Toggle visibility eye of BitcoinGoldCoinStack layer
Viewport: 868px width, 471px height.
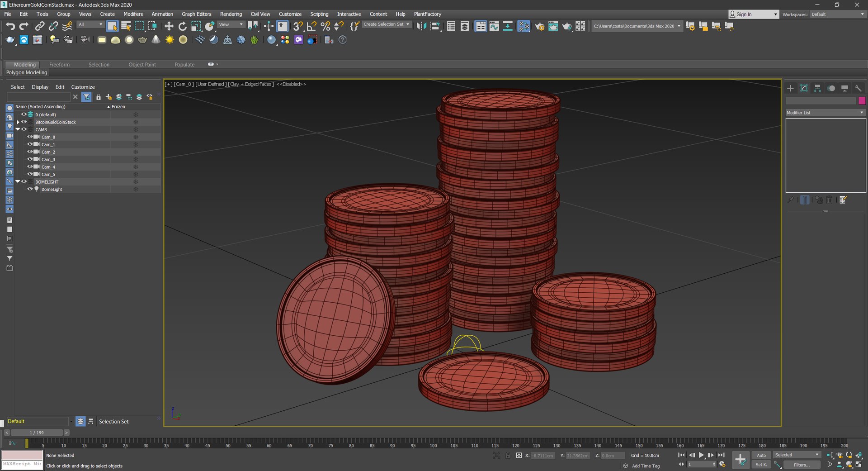pyautogui.click(x=24, y=122)
